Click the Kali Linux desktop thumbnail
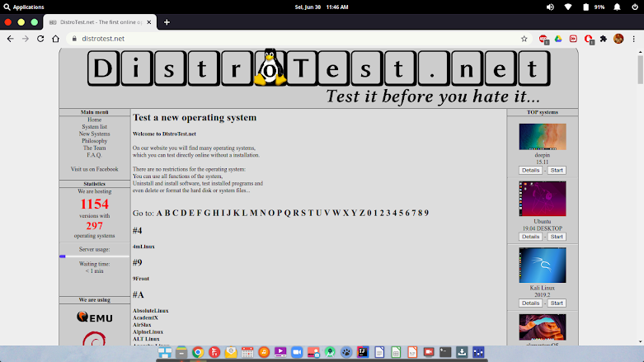Screen dimensions: 644x362 click(x=543, y=265)
